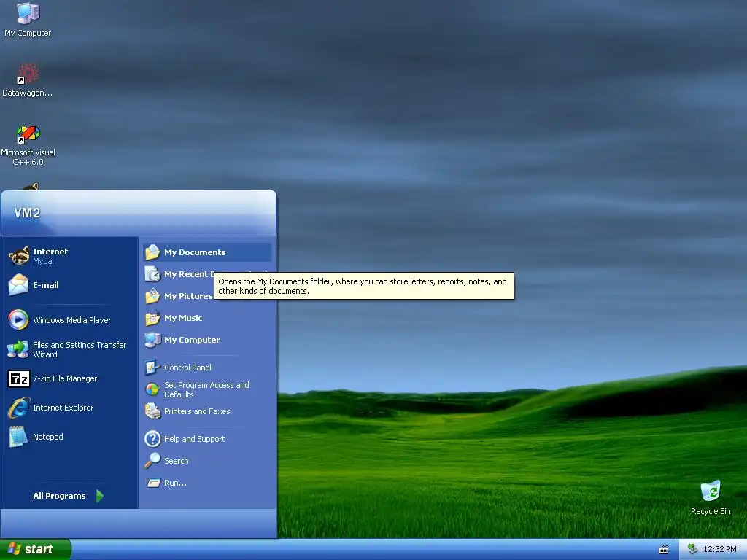
Task: Click the Help and Support question-mark icon
Action: [152, 438]
